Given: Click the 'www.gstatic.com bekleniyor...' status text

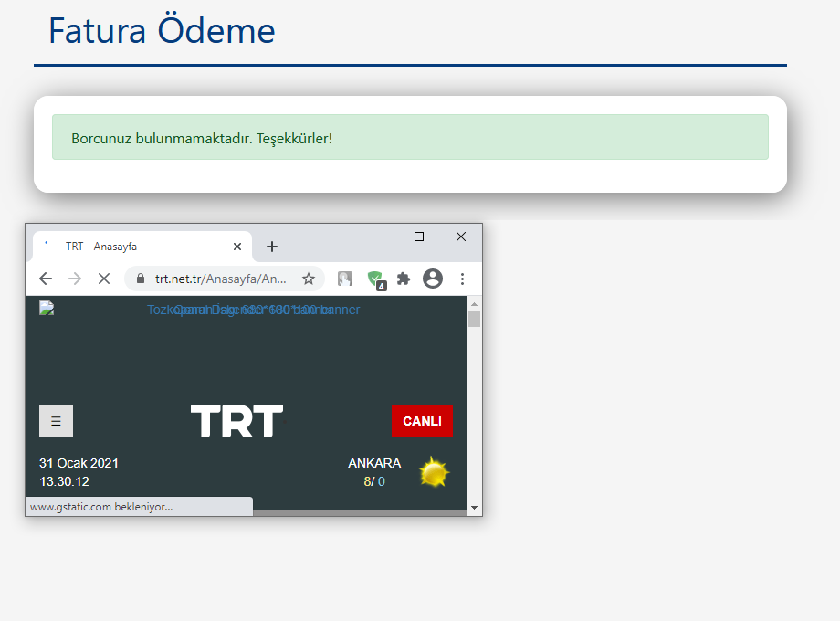Looking at the screenshot, I should click(x=101, y=507).
